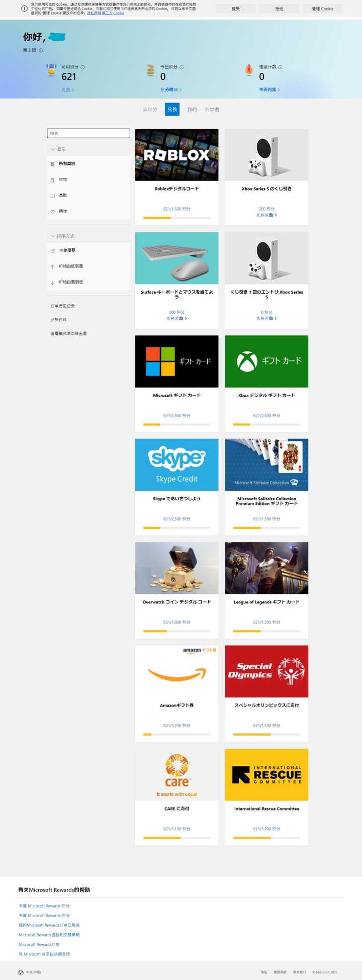Click the globe language icon in footer
This screenshot has height=980, width=362.
(x=21, y=972)
